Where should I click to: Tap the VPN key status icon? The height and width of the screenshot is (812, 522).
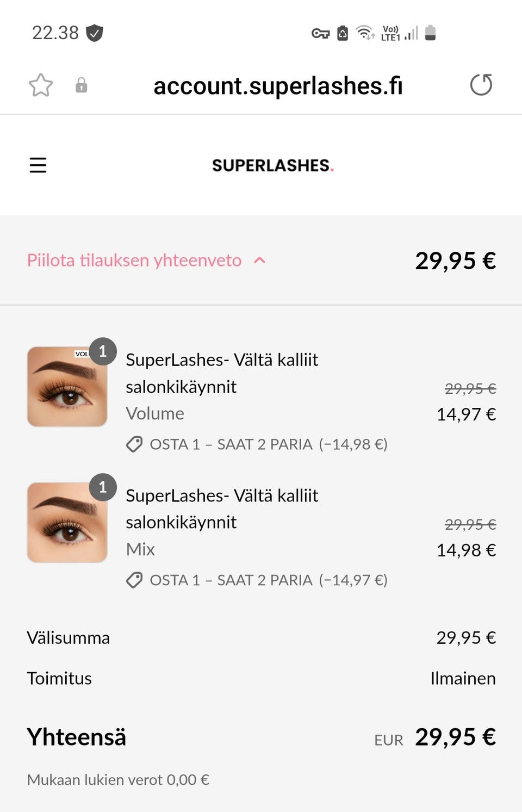coord(320,34)
